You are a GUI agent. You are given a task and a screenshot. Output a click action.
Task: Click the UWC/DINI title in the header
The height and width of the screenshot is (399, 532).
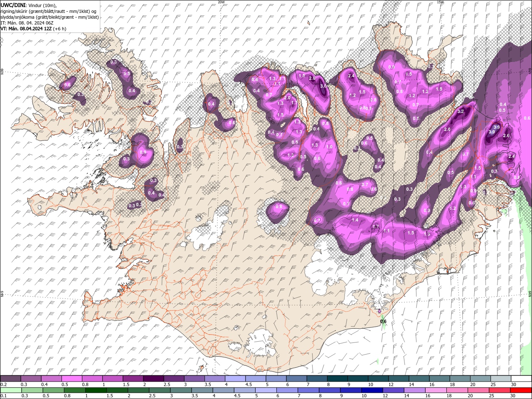12,5
